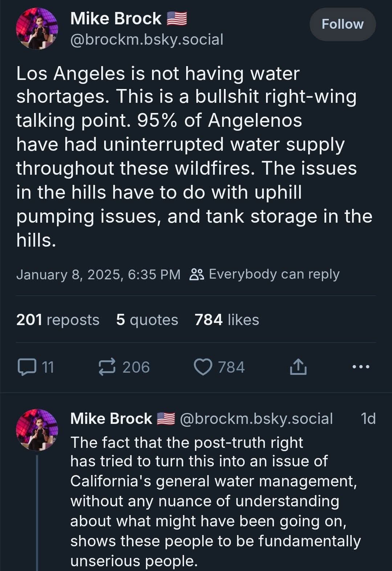Click the January 8, 2025 timestamp

pos(98,274)
